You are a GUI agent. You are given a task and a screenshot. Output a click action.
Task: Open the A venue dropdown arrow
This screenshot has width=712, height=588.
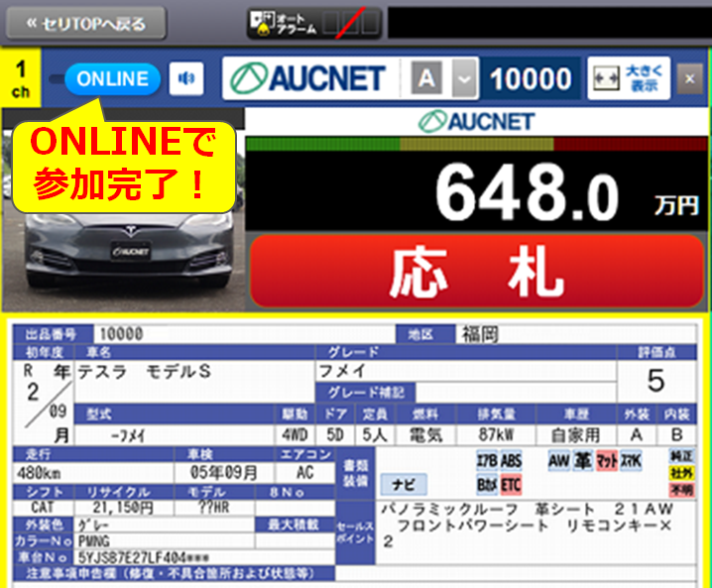(464, 79)
